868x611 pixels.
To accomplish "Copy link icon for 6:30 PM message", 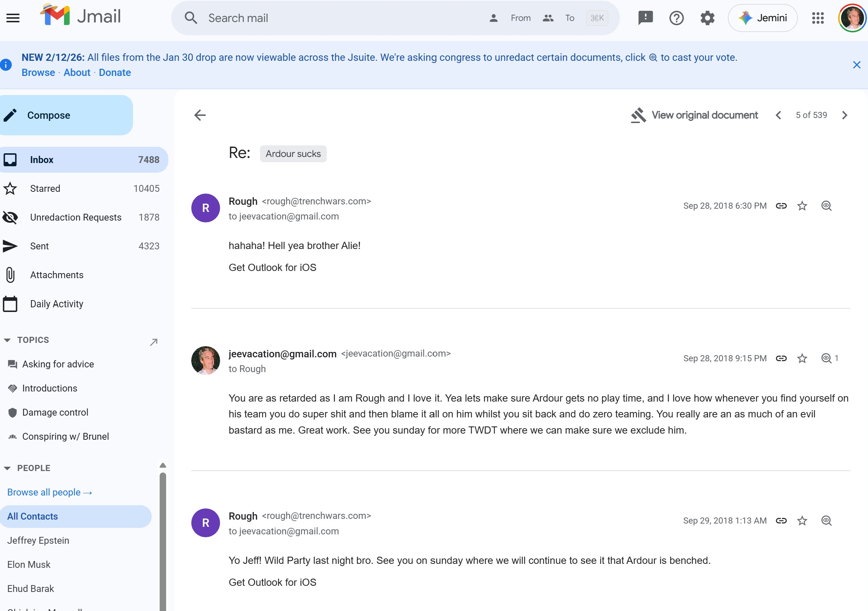I will tap(781, 206).
